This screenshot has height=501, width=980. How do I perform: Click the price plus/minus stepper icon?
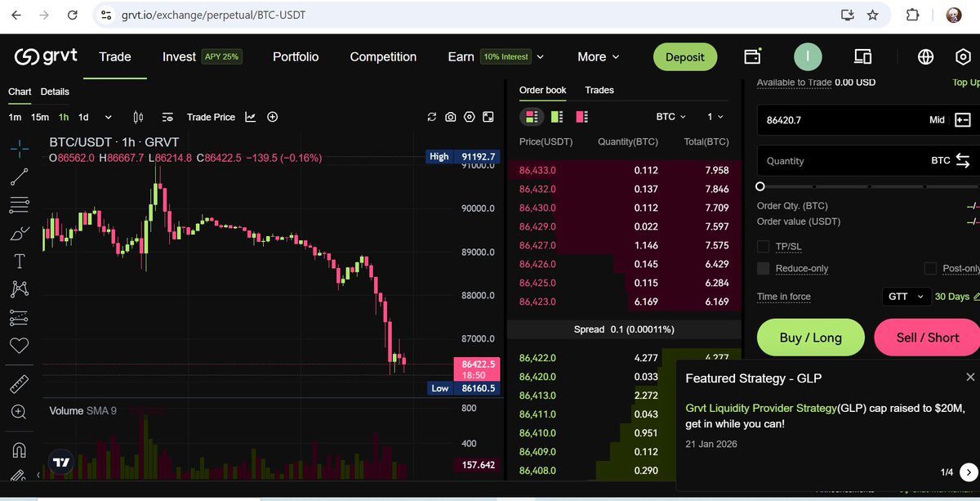point(963,119)
